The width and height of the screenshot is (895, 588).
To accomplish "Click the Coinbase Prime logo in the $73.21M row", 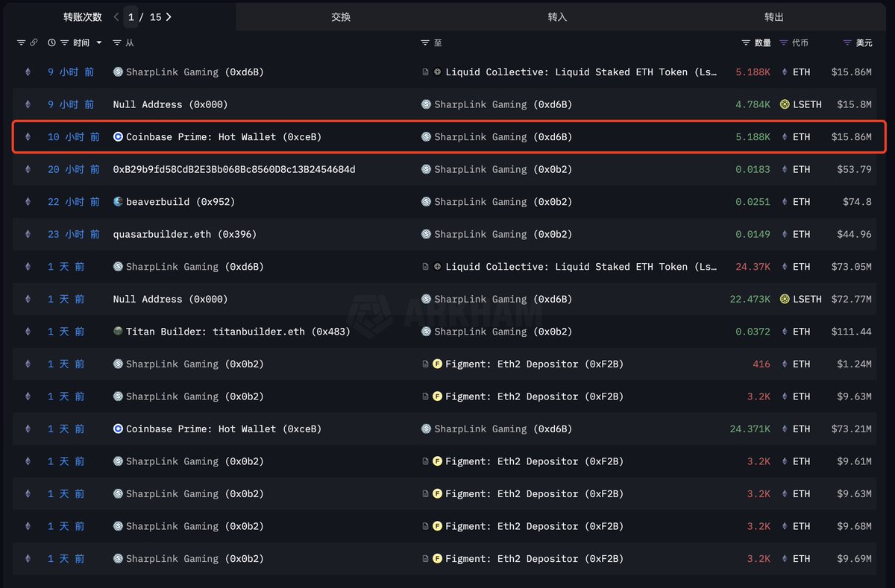I will 118,429.
